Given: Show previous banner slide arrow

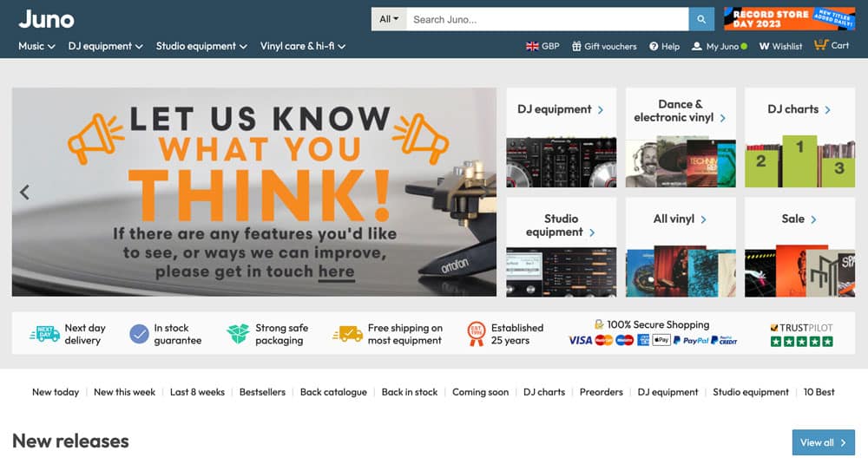Looking at the screenshot, I should [x=24, y=193].
